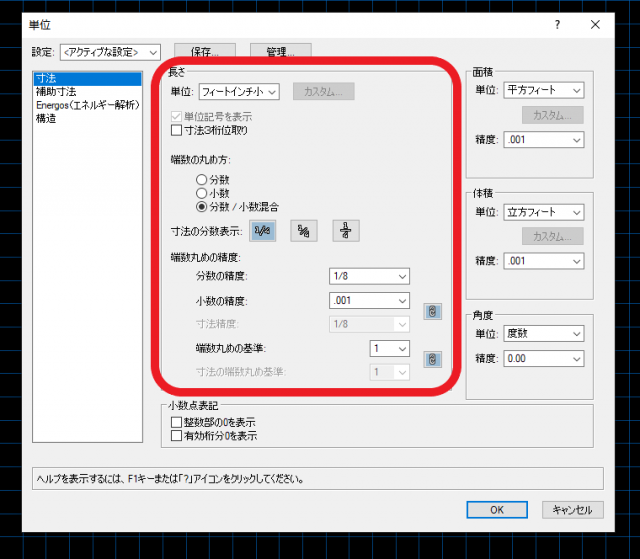Expand the 分数の精度 dropdown

[x=369, y=277]
